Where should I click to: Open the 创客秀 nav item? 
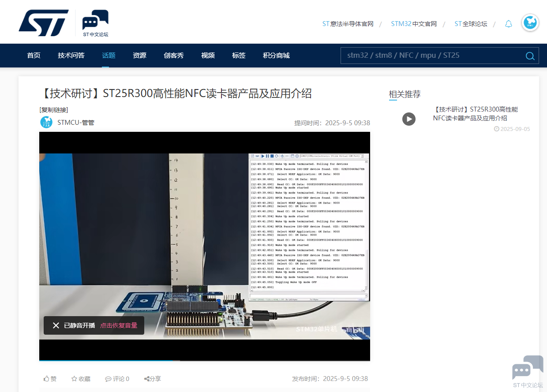(174, 56)
